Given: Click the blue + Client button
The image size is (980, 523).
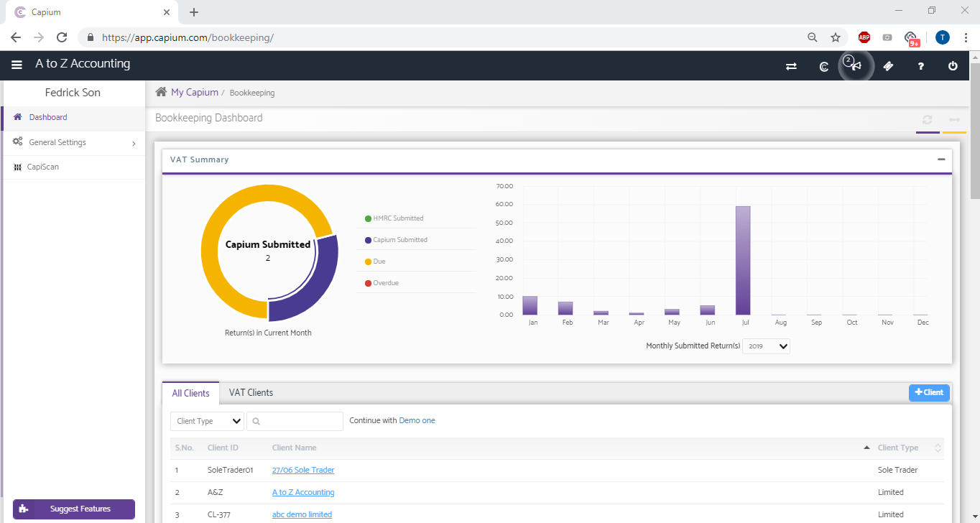Looking at the screenshot, I should tap(929, 392).
